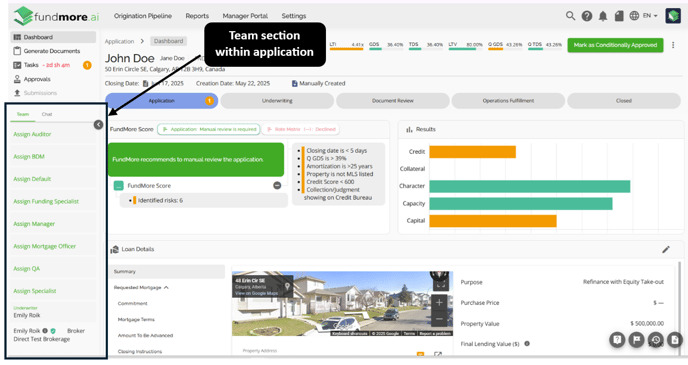Open the notifications bell
Image resolution: width=688 pixels, height=365 pixels.
603,16
